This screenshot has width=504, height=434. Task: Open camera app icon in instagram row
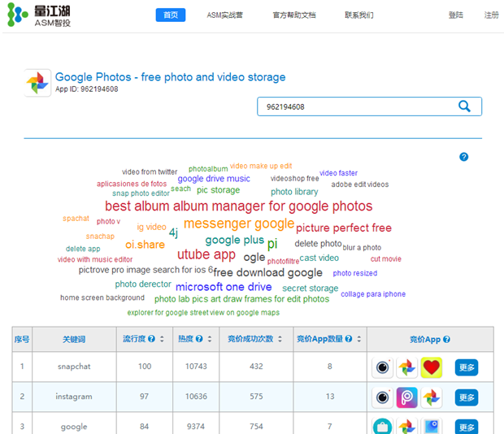click(x=382, y=397)
